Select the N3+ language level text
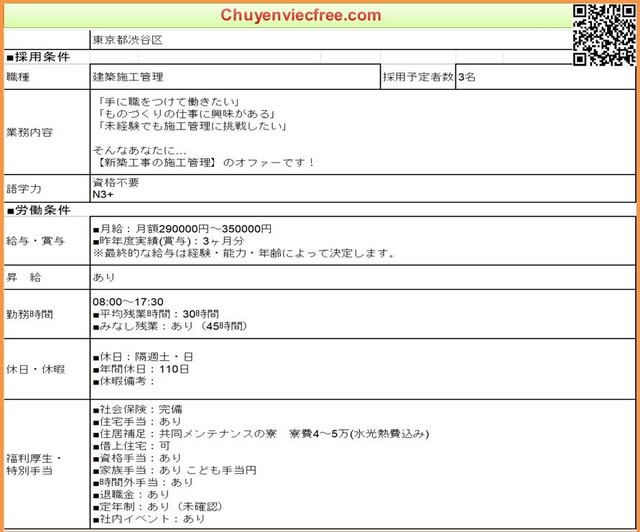The image size is (640, 532). click(x=104, y=195)
